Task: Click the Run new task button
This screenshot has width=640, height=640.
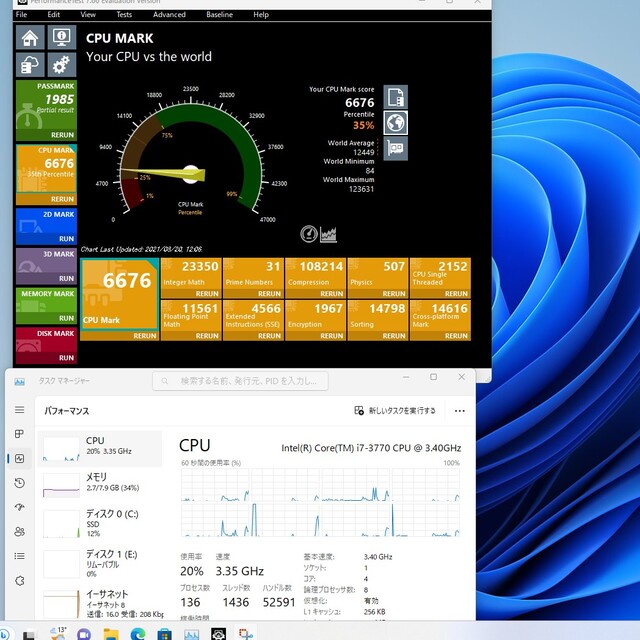Action: [395, 411]
